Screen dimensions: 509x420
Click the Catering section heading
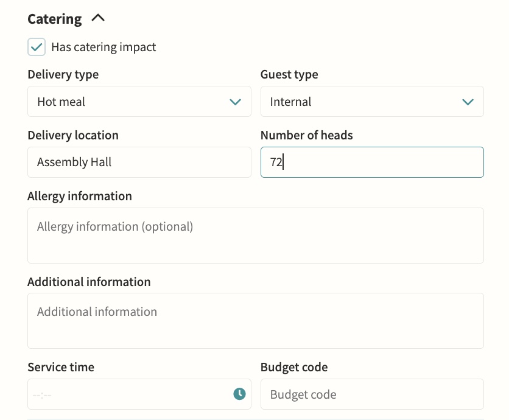[x=55, y=19]
